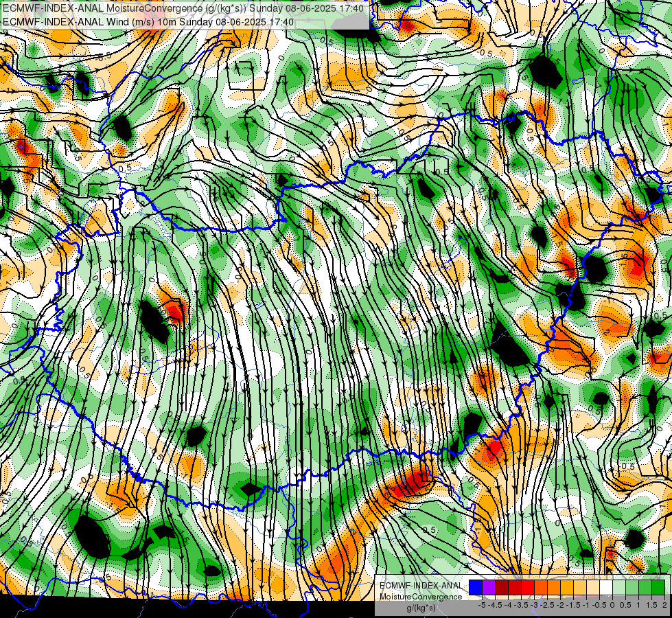Click the legend tick value -1.5
Screen dimensions: 672x618
pos(573,605)
